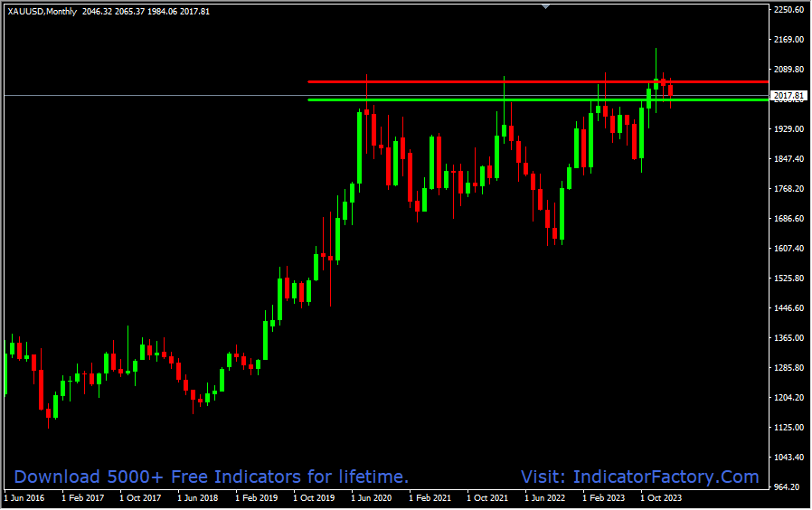Click the 1 Jun 2016 date label
This screenshot has height=510, width=812.
[x=24, y=498]
